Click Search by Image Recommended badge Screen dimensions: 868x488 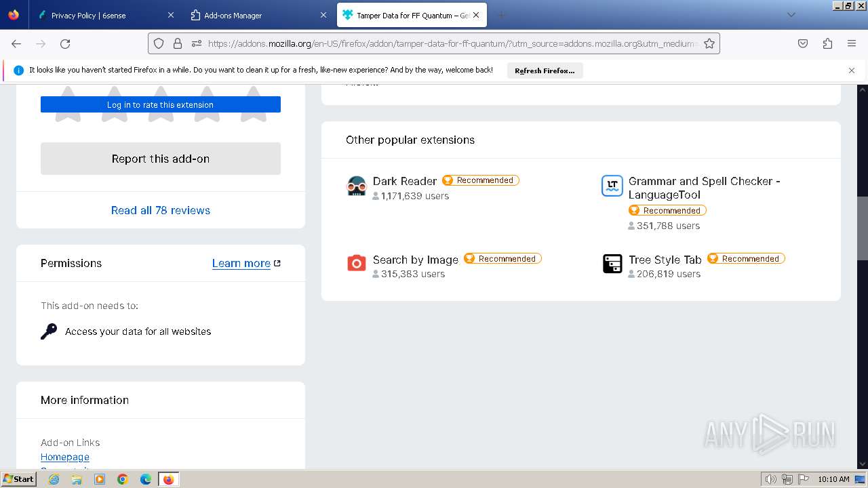point(502,259)
